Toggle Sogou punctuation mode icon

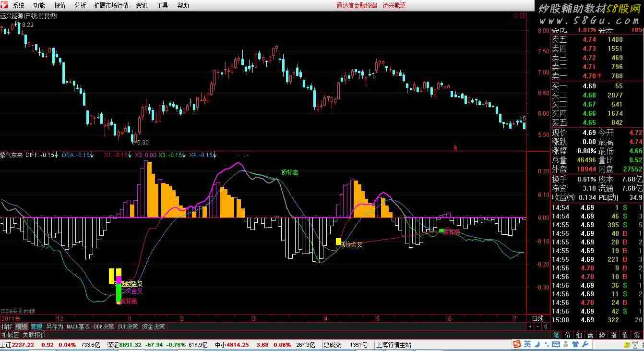(x=548, y=345)
